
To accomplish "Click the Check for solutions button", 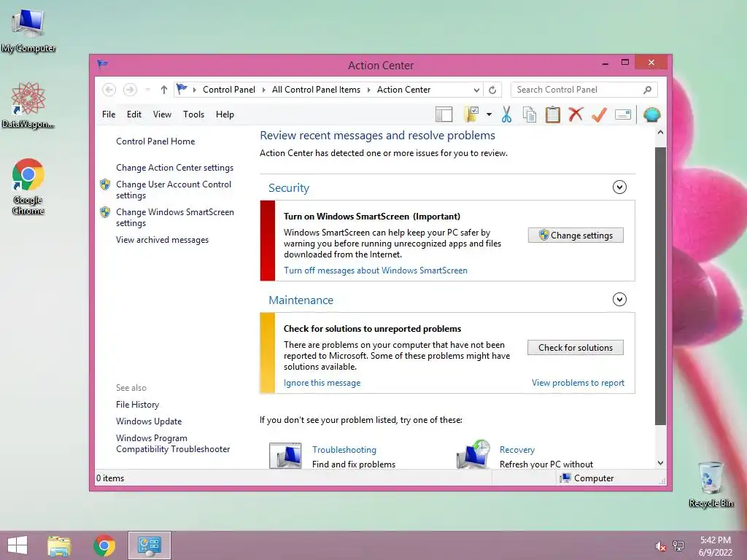I will (576, 348).
